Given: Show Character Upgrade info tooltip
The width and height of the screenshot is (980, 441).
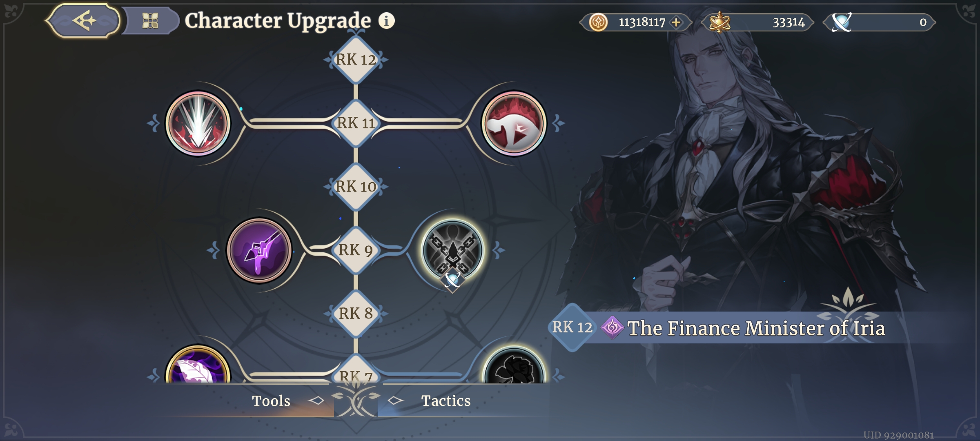Looking at the screenshot, I should click(x=386, y=20).
